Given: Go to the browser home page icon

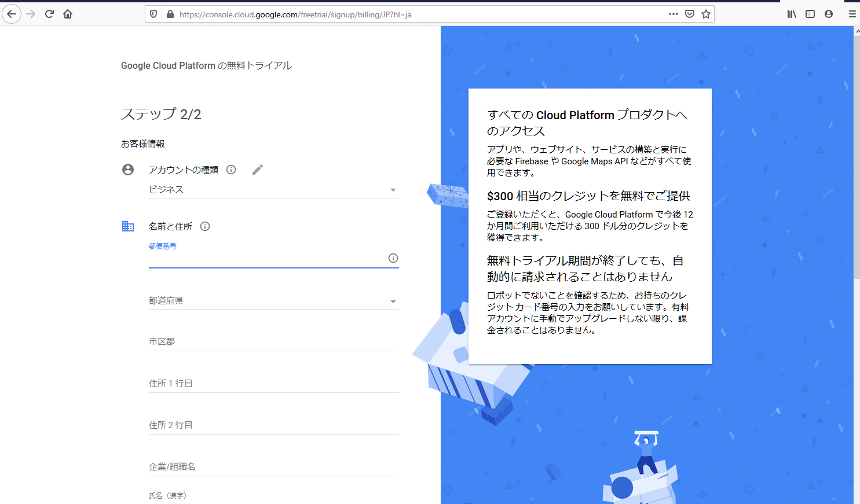Looking at the screenshot, I should pos(68,14).
